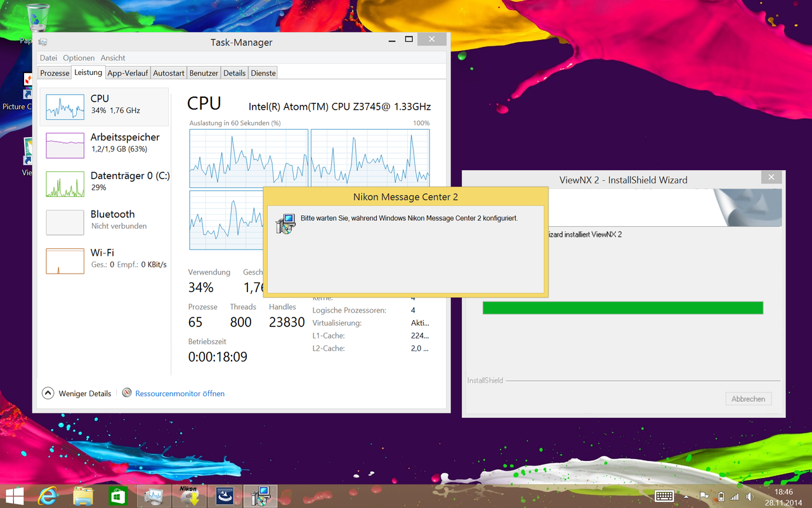Switch to Leistung tab
This screenshot has width=812, height=508.
coord(88,72)
